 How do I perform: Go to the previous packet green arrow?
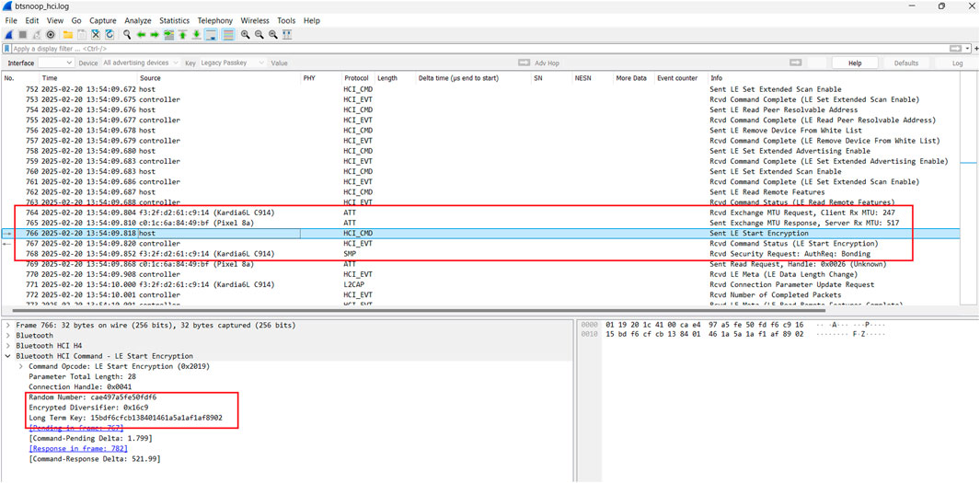141,34
